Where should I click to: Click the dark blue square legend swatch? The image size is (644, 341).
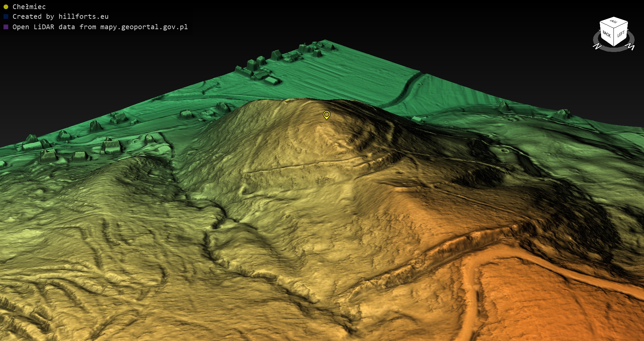point(6,16)
